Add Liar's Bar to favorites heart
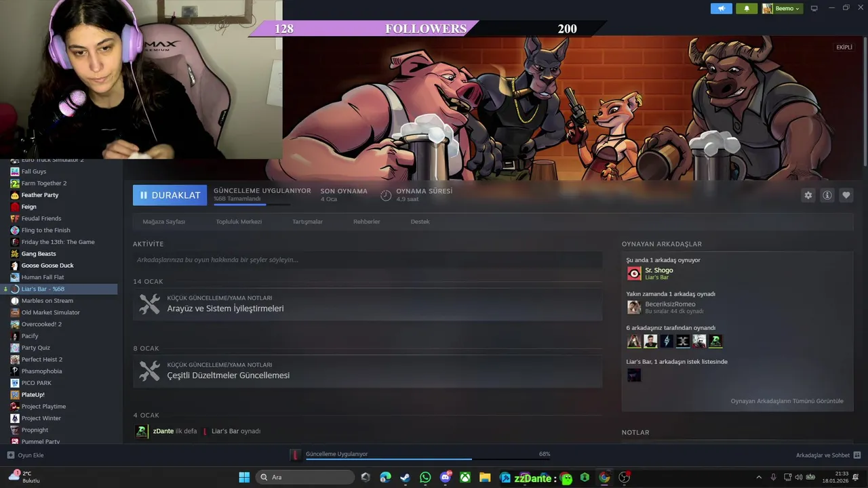The width and height of the screenshot is (868, 488). coord(846,195)
